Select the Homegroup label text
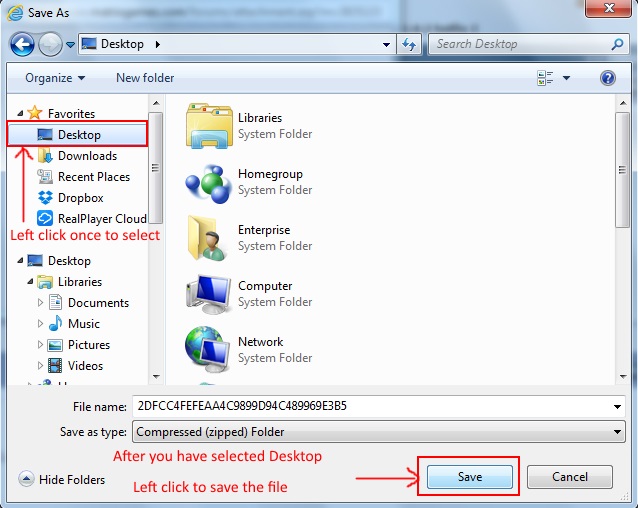Viewport: 638px width, 508px height. click(270, 174)
